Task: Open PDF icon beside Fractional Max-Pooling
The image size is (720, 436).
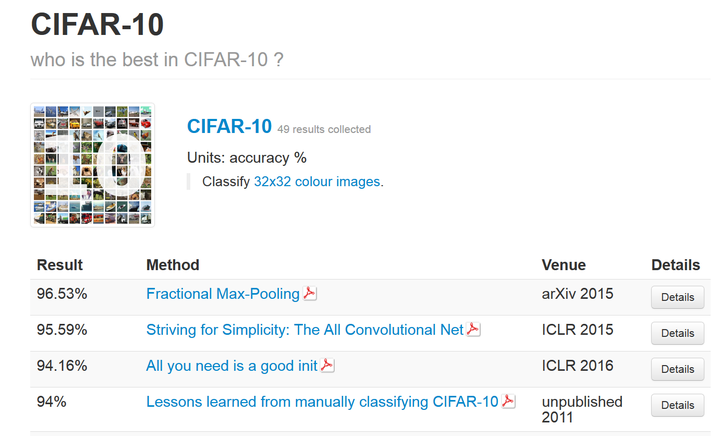Action: click(x=310, y=294)
